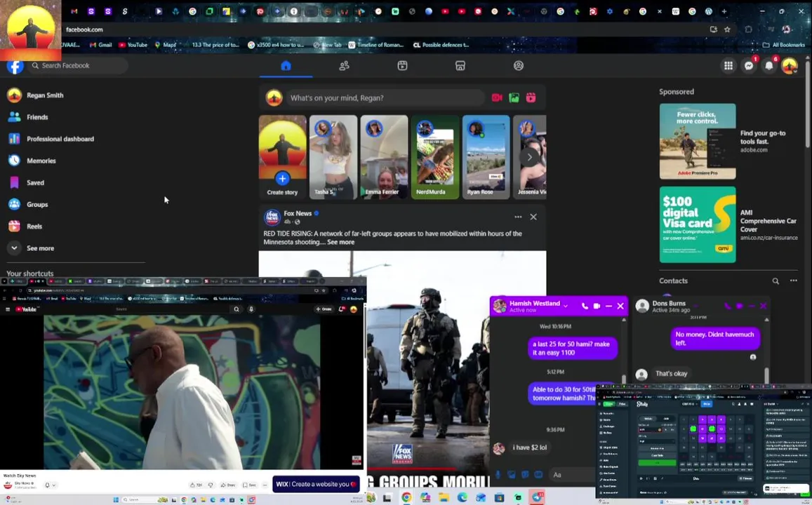Open the Friends tab in top navigation
The image size is (812, 505).
pos(344,66)
